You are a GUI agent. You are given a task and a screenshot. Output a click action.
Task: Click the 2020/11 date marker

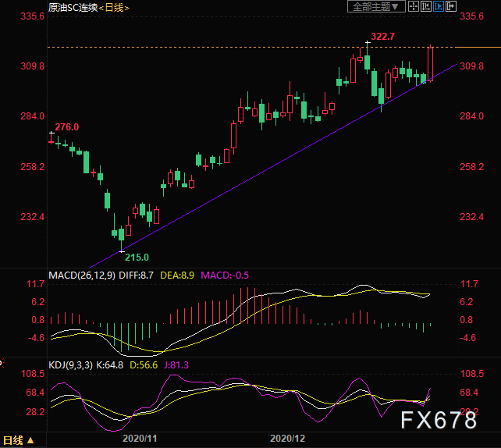(140, 439)
